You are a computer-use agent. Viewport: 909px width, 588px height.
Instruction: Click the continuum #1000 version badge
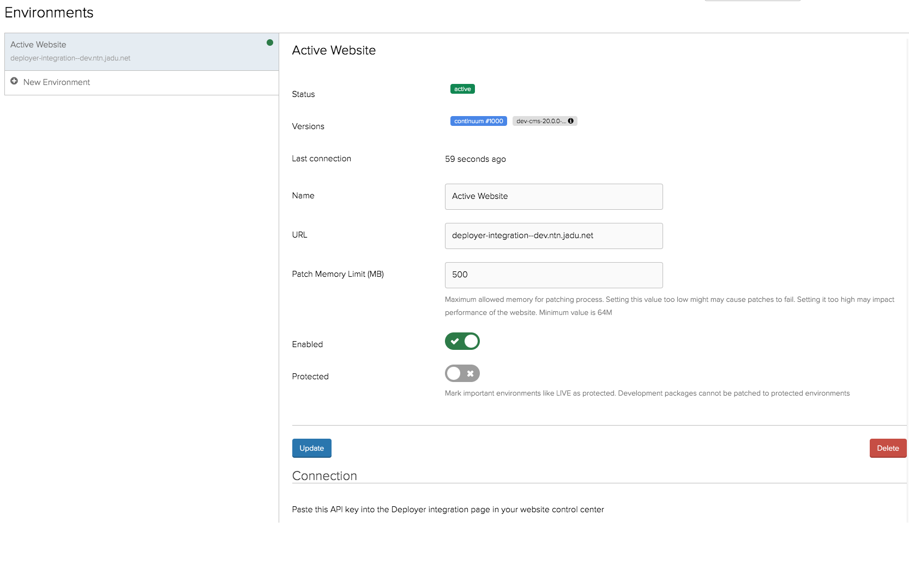[479, 121]
